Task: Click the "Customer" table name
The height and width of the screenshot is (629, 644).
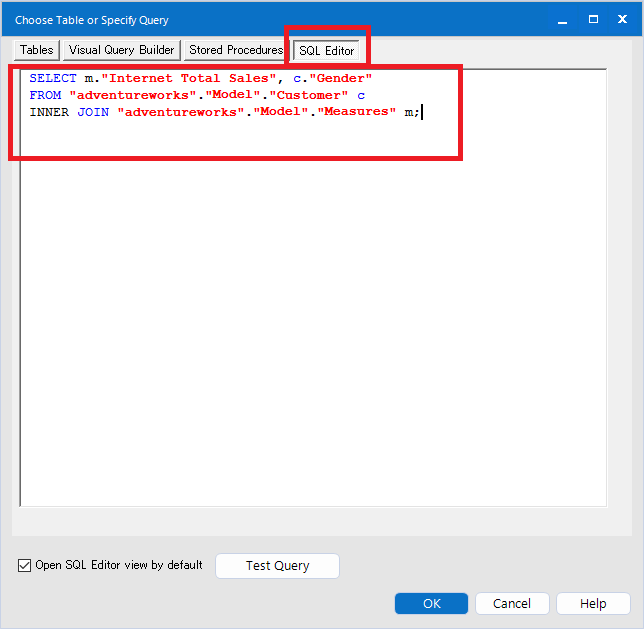Action: [x=308, y=95]
